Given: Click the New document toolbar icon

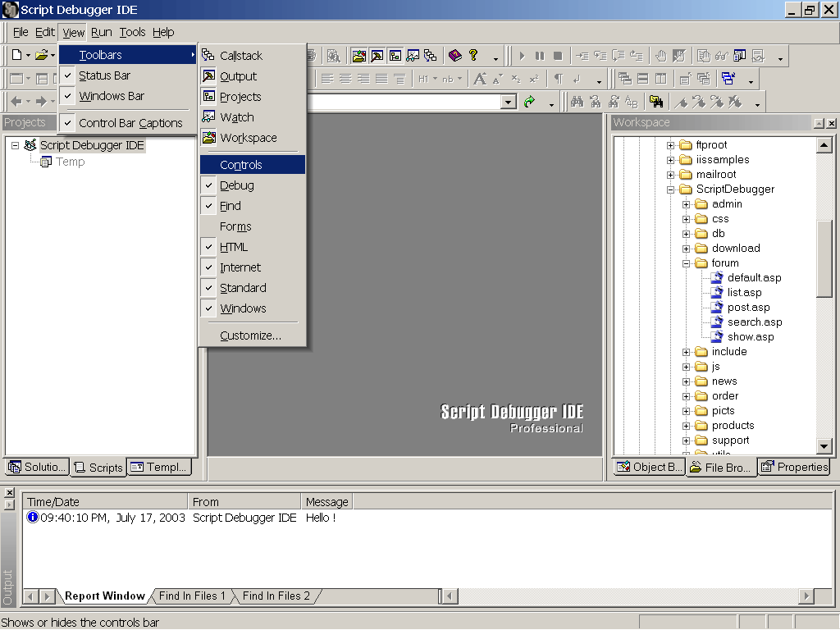Looking at the screenshot, I should 17,55.
